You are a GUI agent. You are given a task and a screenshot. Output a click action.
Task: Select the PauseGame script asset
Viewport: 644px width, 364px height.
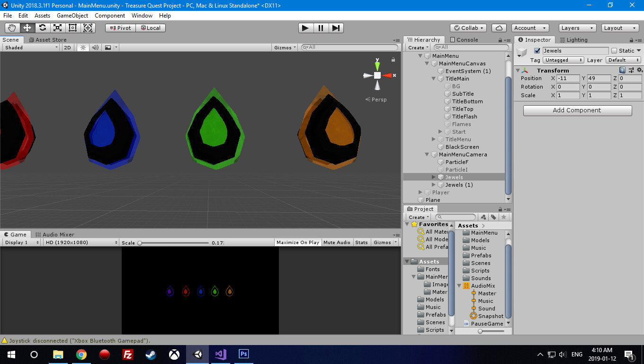tap(483, 324)
